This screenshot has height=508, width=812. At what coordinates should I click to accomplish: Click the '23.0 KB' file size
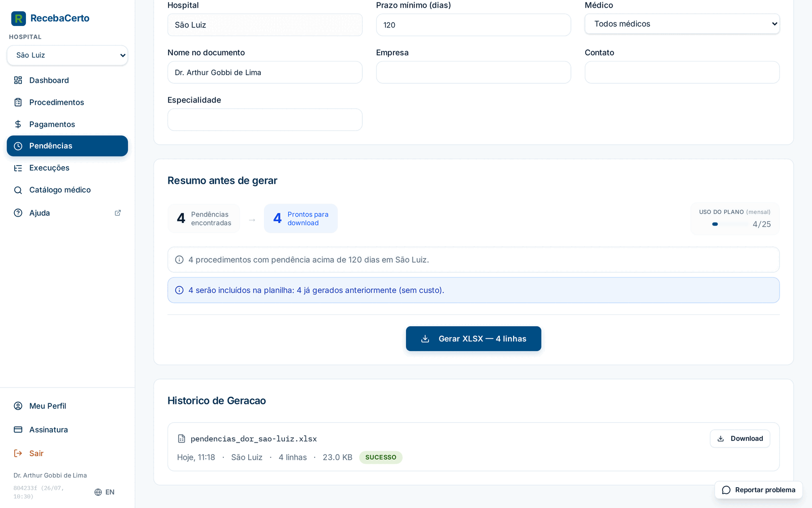click(337, 458)
